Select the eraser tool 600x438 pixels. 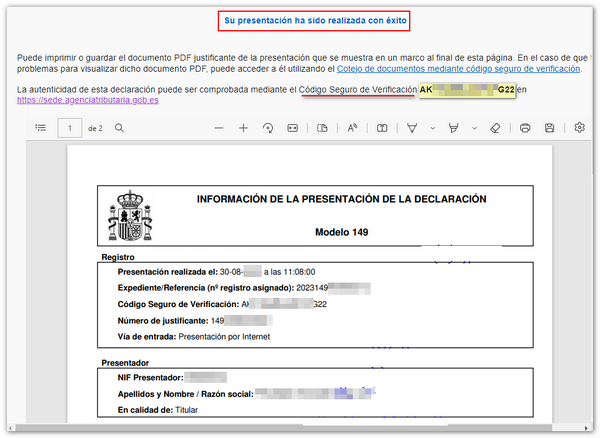click(496, 128)
